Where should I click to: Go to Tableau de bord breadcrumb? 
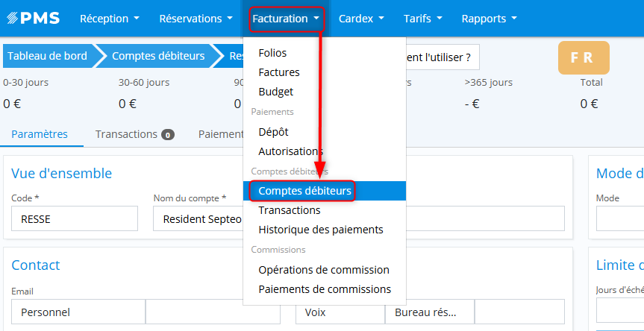[x=47, y=55]
